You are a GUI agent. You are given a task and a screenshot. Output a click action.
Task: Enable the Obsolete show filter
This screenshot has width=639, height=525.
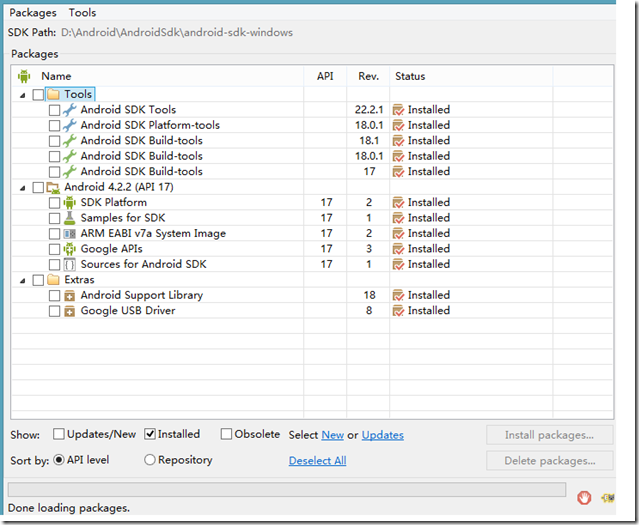tap(226, 434)
